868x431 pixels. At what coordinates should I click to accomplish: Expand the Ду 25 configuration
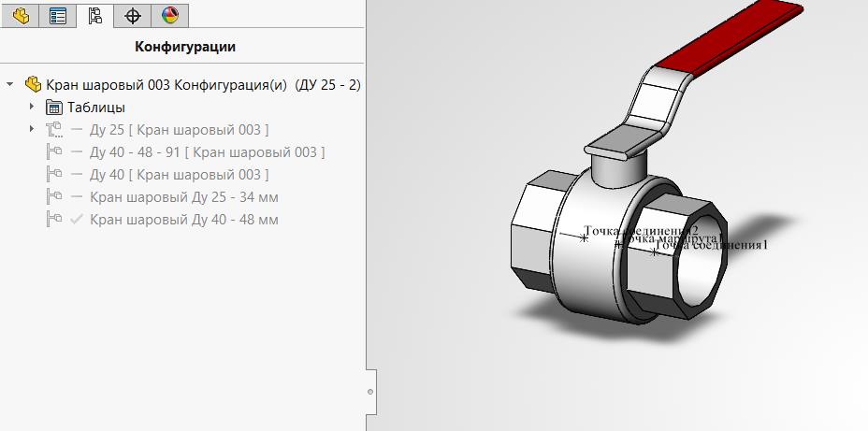(32, 129)
